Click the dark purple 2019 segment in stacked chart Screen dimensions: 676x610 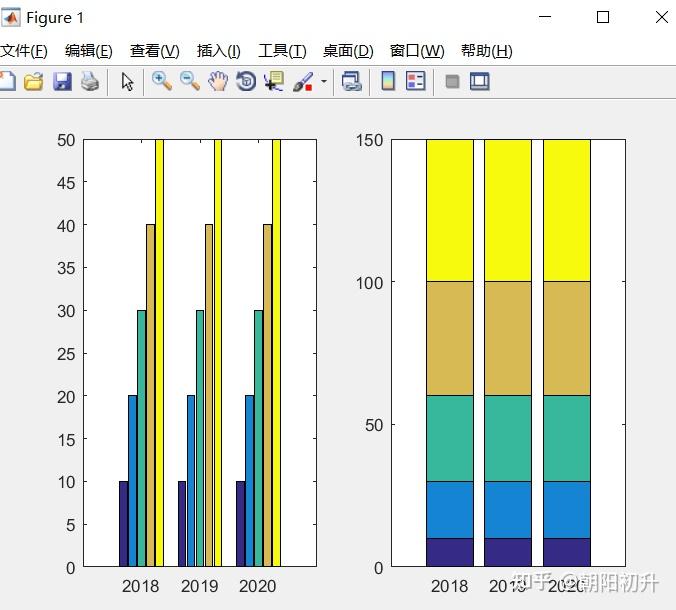pyautogui.click(x=508, y=552)
